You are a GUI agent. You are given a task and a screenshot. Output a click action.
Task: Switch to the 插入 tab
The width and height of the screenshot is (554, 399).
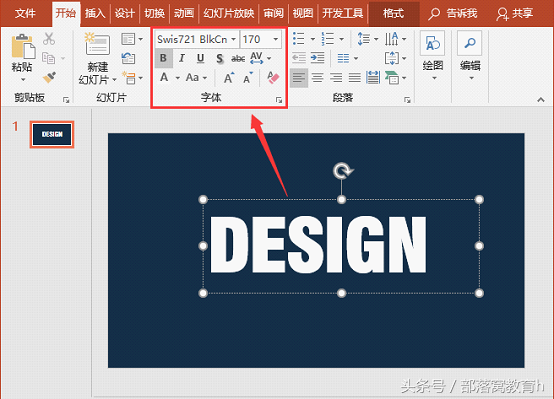tap(95, 13)
